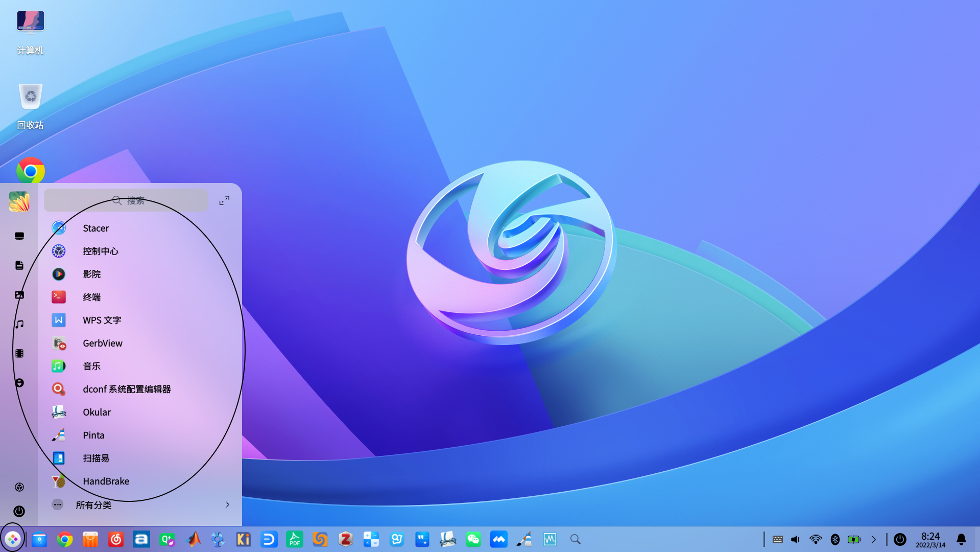The height and width of the screenshot is (552, 980).
Task: Open the blue letter 'a' app on taskbar
Action: pos(141,539)
